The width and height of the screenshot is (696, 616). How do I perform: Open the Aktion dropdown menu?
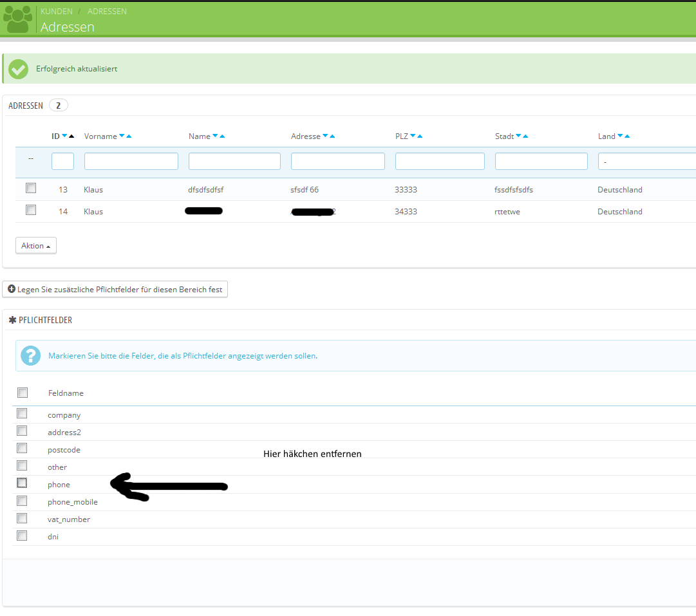tap(36, 245)
